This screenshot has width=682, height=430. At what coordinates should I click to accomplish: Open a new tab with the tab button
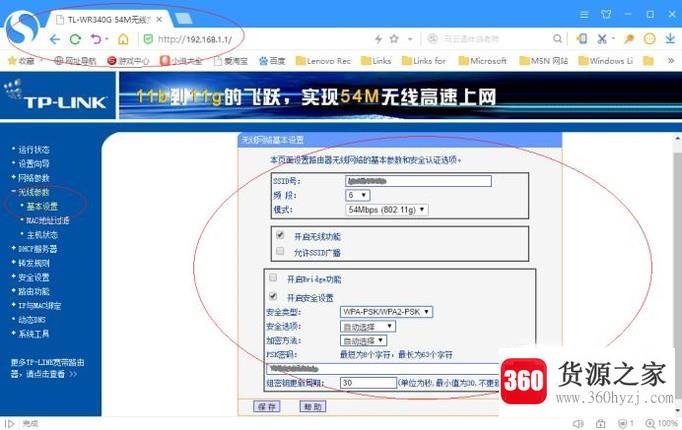(183, 19)
